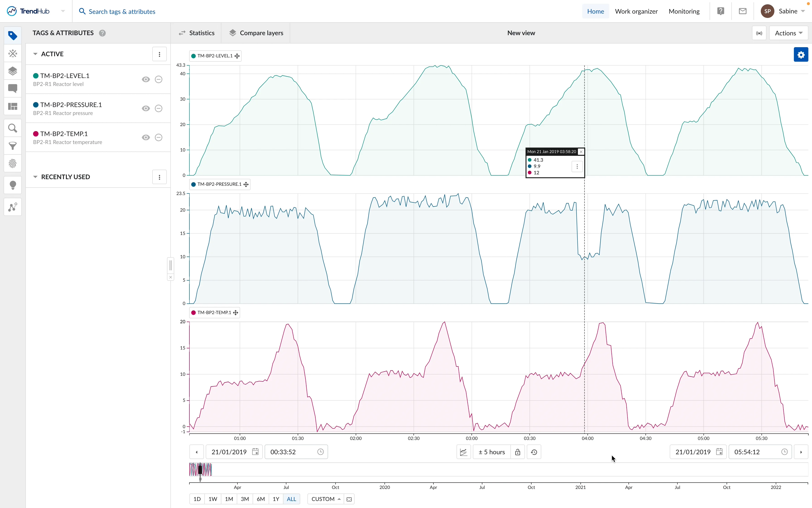This screenshot has height=508, width=812.
Task: Go to the Home tab
Action: point(595,11)
